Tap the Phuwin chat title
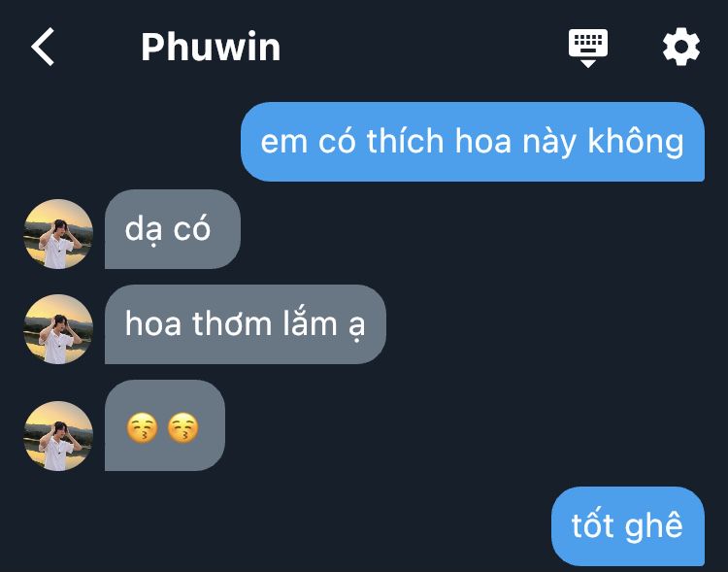728x572 pixels. [211, 47]
